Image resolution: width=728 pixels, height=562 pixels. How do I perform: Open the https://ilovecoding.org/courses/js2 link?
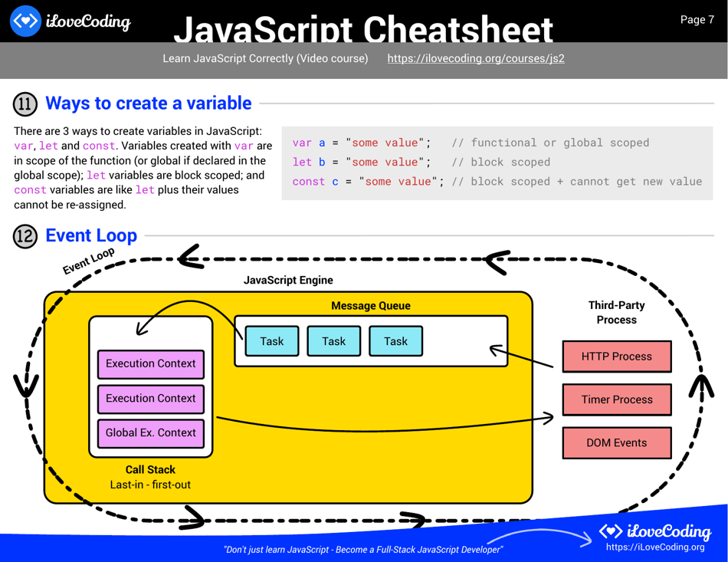pyautogui.click(x=475, y=58)
